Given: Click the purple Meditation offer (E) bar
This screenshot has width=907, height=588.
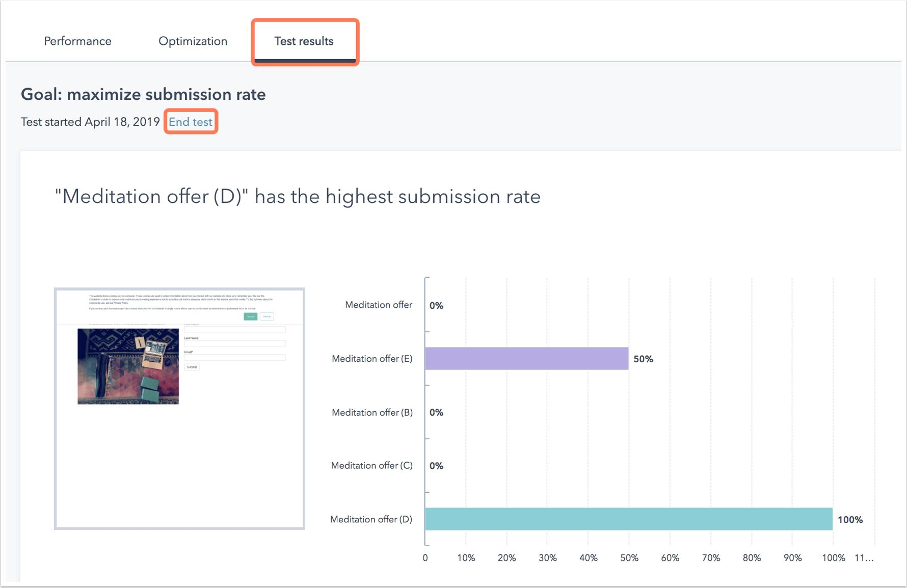Looking at the screenshot, I should click(526, 359).
